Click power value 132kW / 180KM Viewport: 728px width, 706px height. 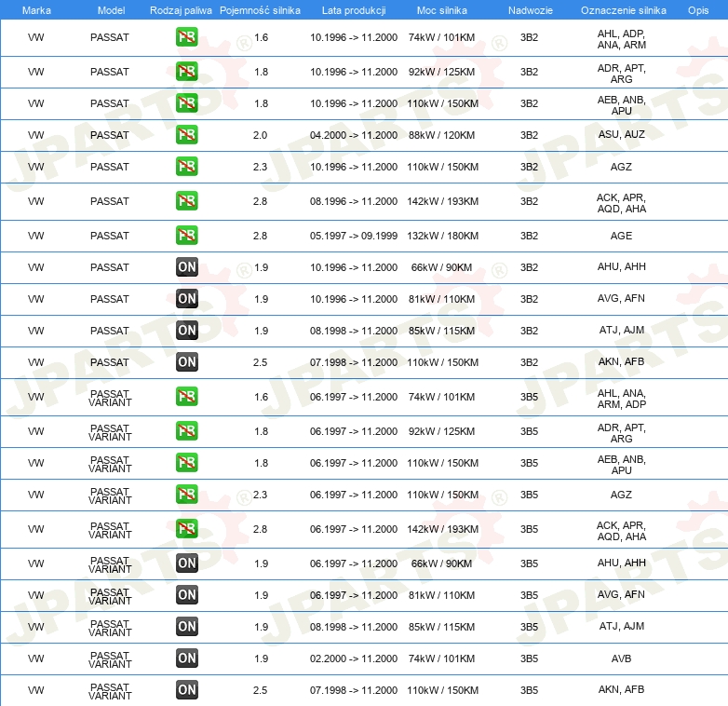tap(442, 236)
